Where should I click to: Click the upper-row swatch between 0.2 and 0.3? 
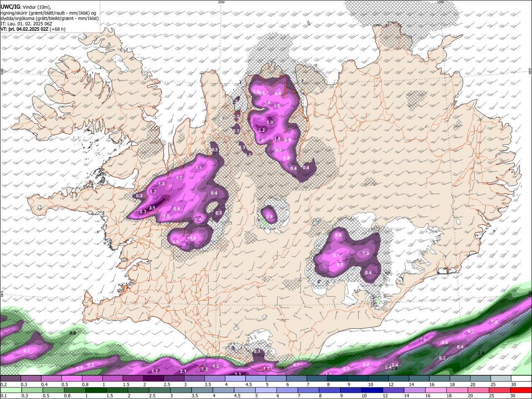tap(10, 379)
